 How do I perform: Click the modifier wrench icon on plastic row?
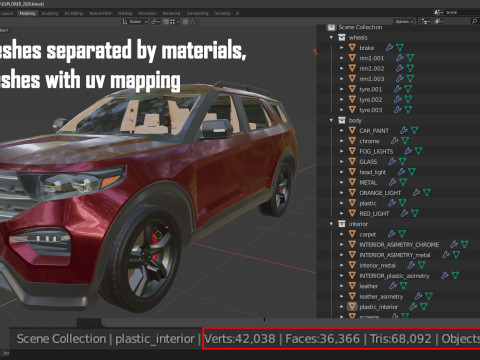[392, 203]
